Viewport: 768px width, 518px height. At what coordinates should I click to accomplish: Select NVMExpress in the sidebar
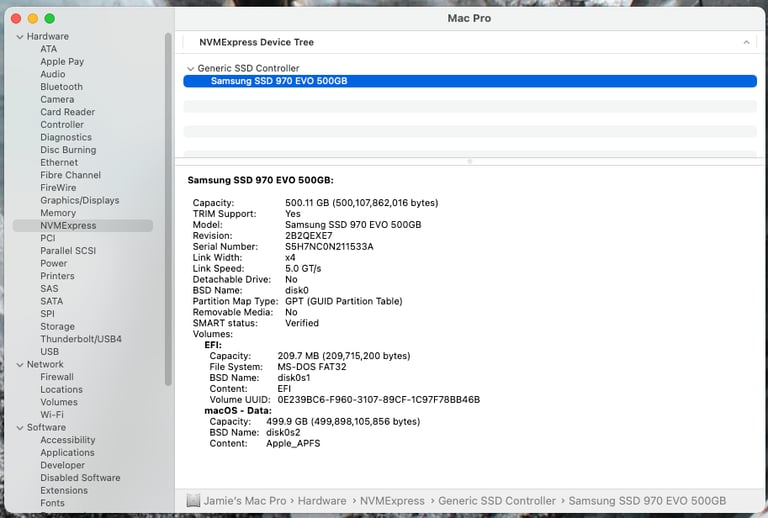pyautogui.click(x=83, y=226)
